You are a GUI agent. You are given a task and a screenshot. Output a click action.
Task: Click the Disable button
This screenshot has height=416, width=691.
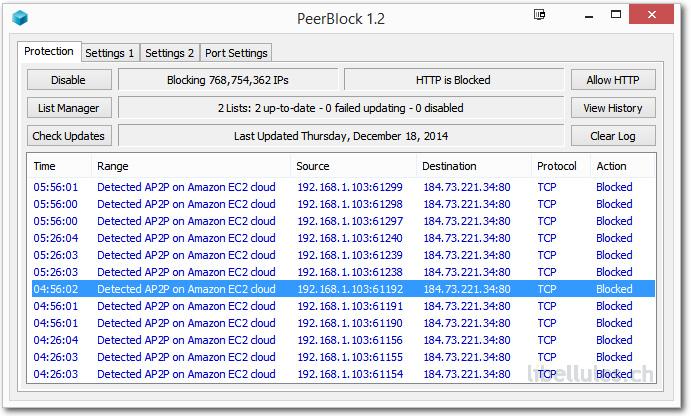tap(69, 80)
